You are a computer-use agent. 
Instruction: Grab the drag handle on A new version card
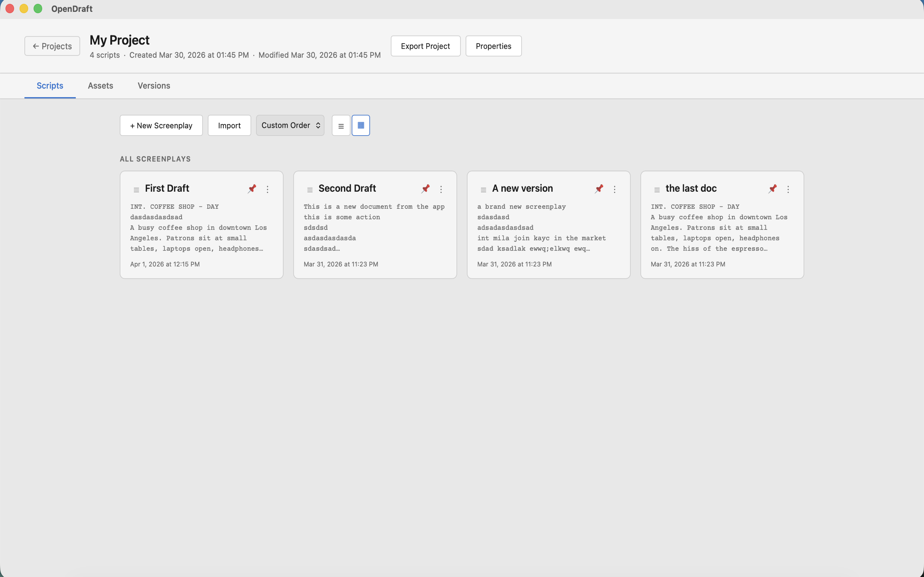pos(483,189)
